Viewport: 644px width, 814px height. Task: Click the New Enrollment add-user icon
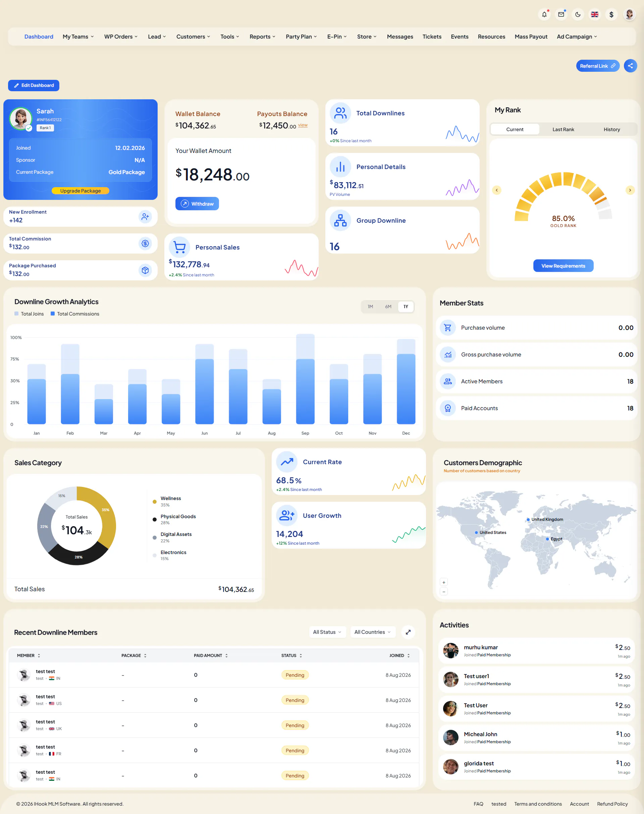point(145,216)
